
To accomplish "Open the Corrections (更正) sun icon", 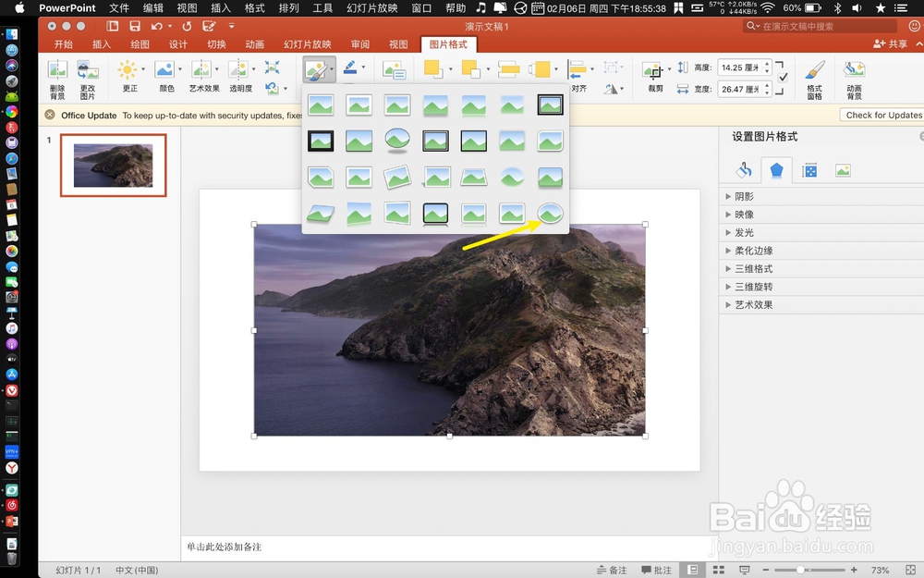I will coord(128,69).
